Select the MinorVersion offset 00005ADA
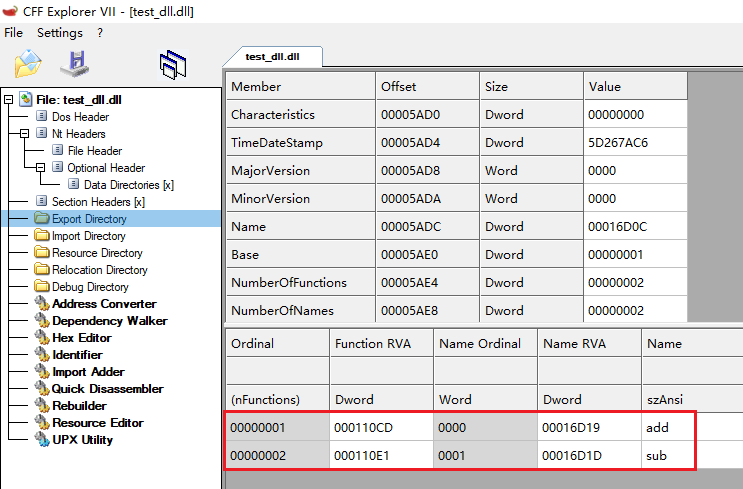The width and height of the screenshot is (743, 489). pyautogui.click(x=428, y=199)
